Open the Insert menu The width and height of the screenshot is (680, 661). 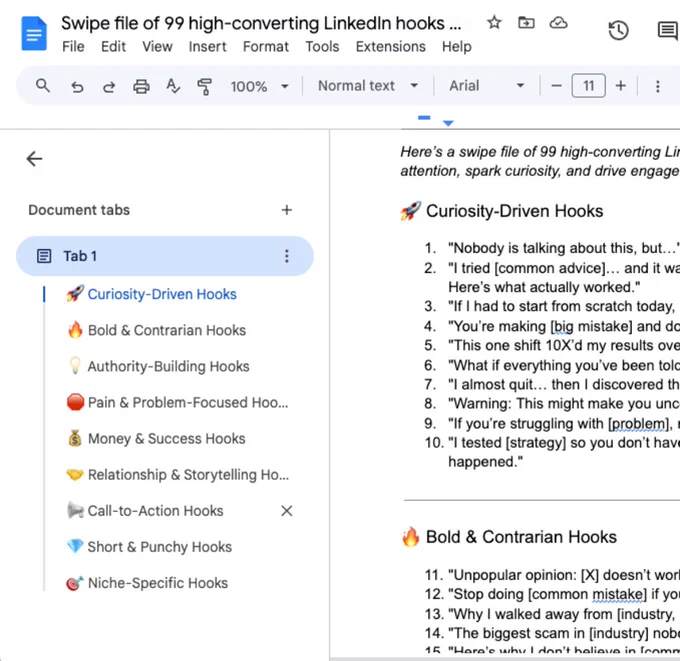click(207, 46)
